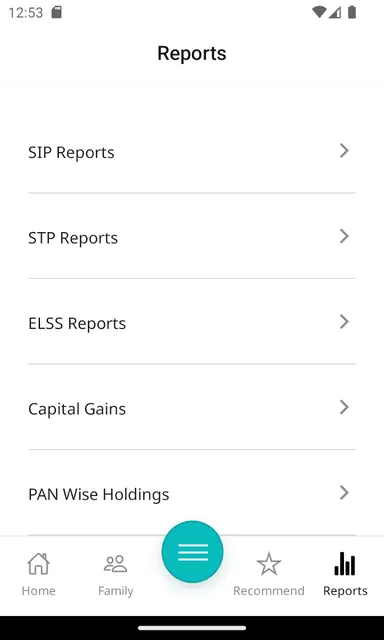Tap the SD card notification icon

click(x=57, y=13)
